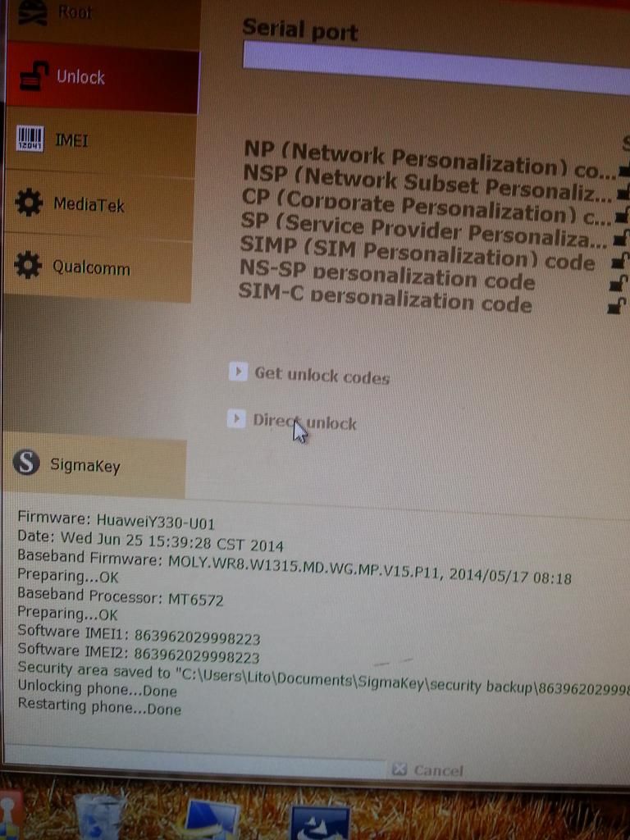Toggle lock icon for SIM-C personalization code
Viewport: 630px width, 840px height.
click(617, 306)
